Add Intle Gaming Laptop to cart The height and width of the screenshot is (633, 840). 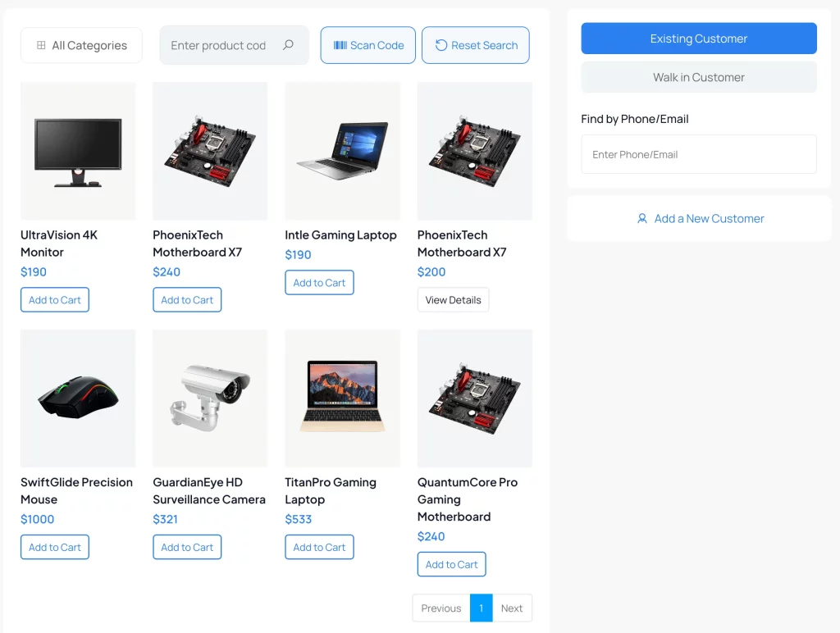(x=319, y=283)
